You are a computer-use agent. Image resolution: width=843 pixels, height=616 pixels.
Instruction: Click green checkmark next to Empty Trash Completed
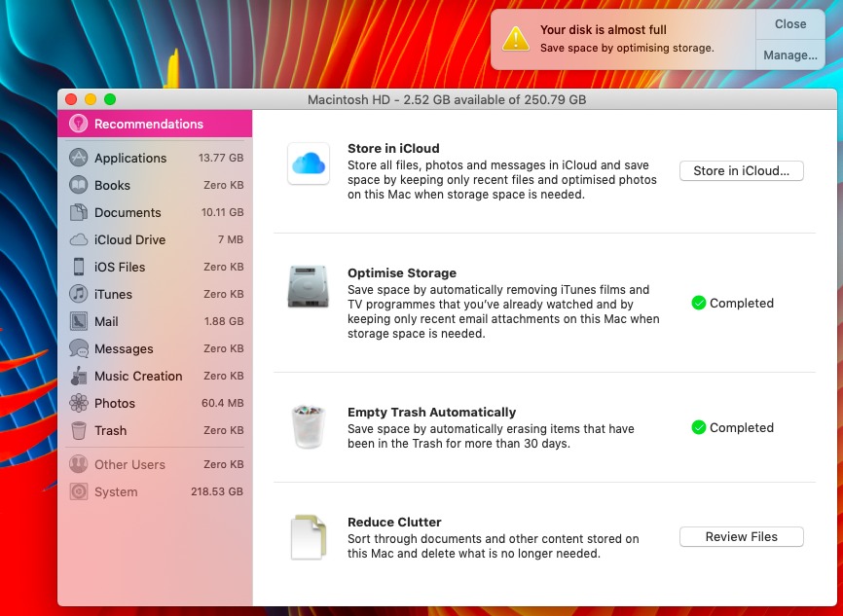point(698,428)
